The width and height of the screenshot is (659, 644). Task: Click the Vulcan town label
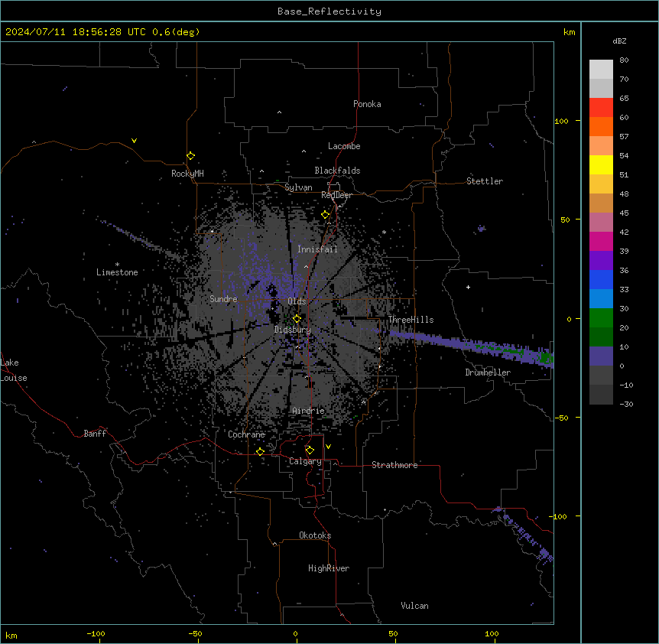point(415,606)
